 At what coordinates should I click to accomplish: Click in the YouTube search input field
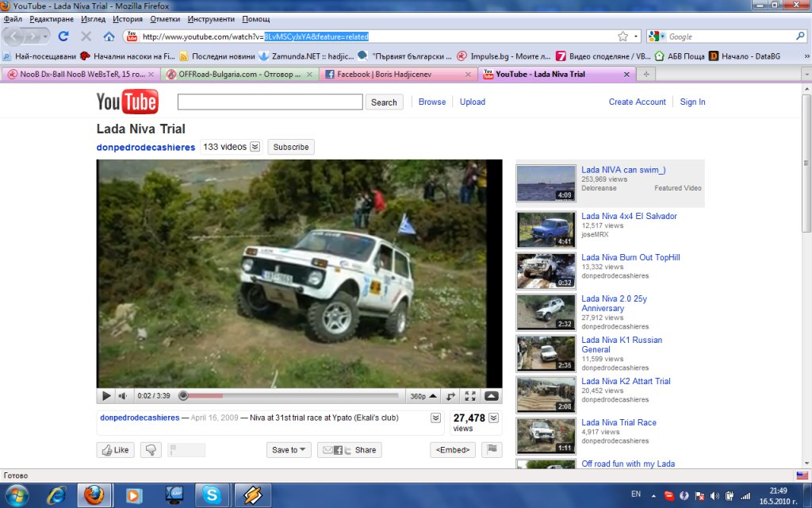[270, 102]
